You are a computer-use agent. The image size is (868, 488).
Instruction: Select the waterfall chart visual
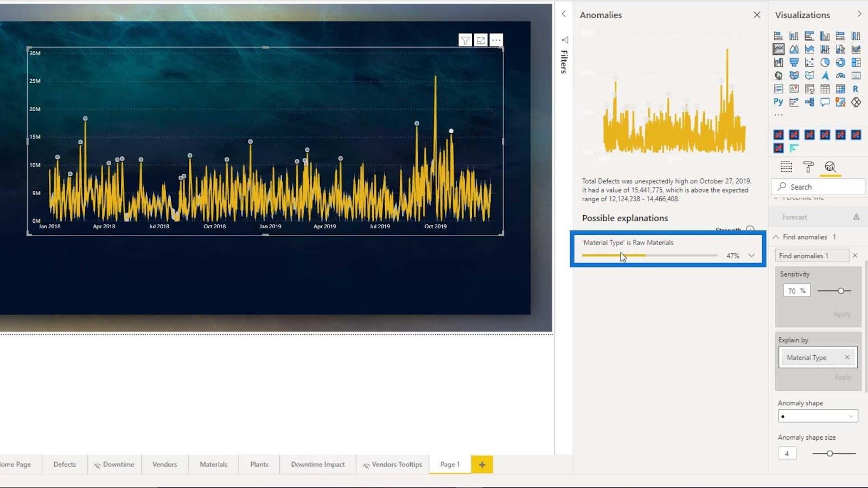pyautogui.click(x=778, y=62)
